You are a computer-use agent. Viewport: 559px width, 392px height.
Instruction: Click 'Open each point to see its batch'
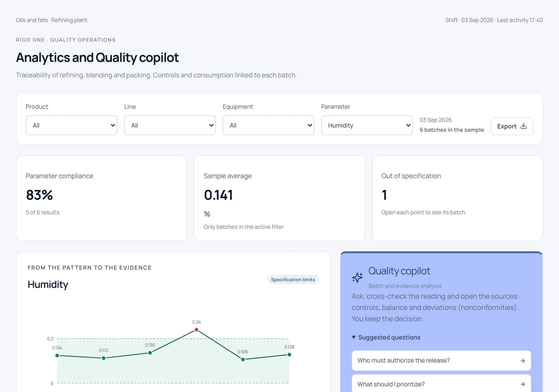(x=423, y=212)
